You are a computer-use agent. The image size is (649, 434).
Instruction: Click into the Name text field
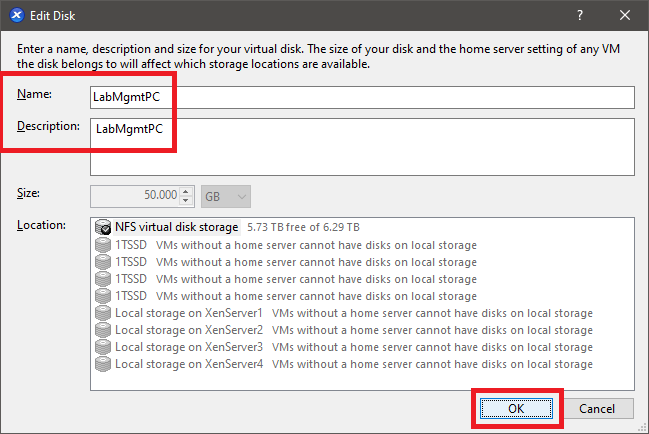pos(362,97)
